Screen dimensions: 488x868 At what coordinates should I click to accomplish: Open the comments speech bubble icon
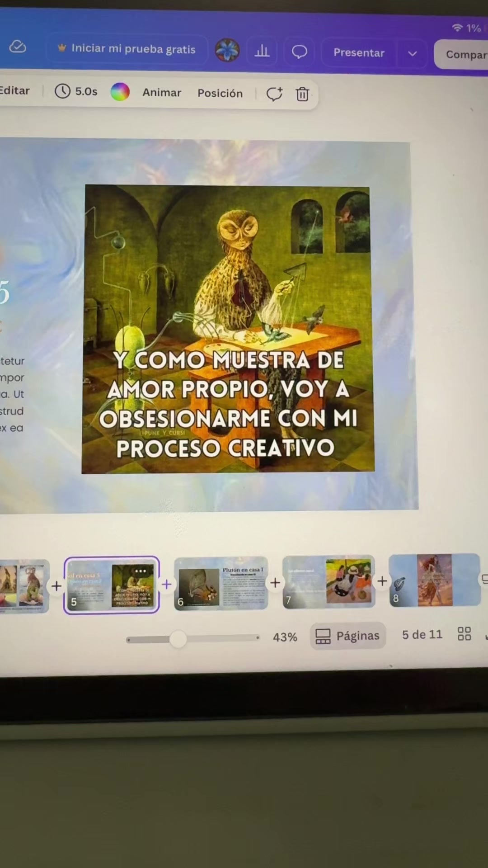tap(299, 52)
